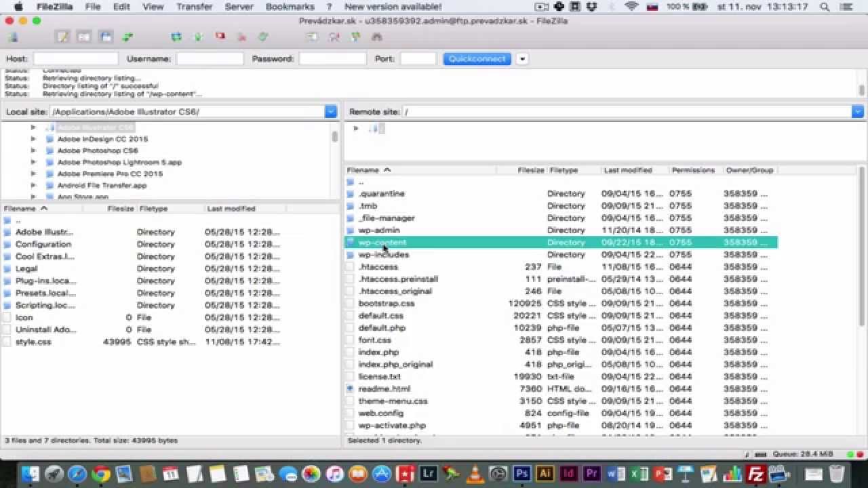Viewport: 868px width, 488px height.
Task: Sort remote list by Filename header
Action: (420, 170)
